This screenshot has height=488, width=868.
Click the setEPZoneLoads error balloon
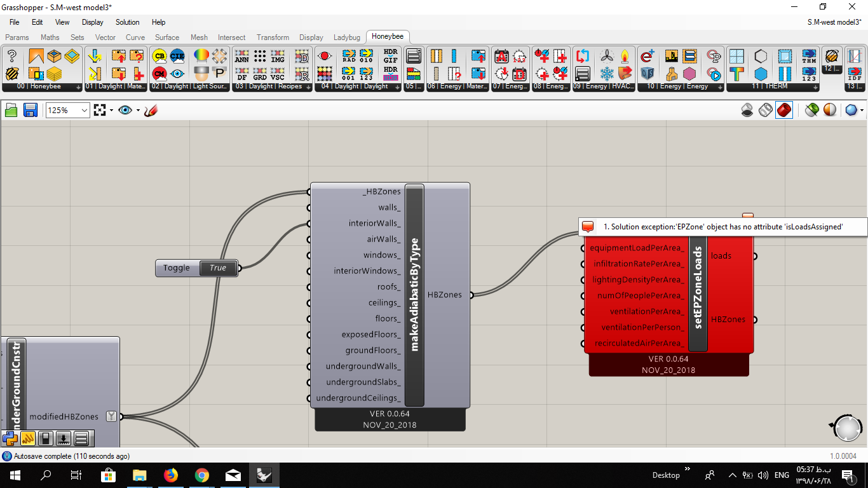748,217
